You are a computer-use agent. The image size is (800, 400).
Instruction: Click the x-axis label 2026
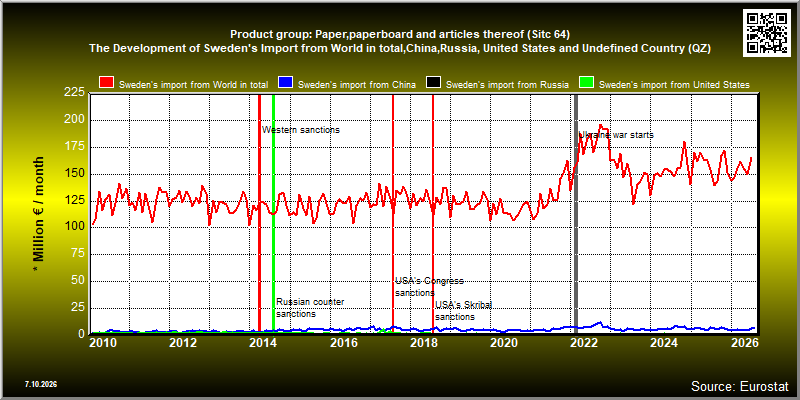point(745,342)
